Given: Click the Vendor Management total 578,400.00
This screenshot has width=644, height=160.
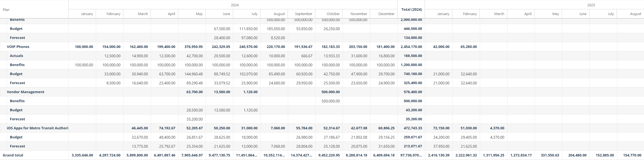Looking at the screenshot, I should click(x=411, y=92).
